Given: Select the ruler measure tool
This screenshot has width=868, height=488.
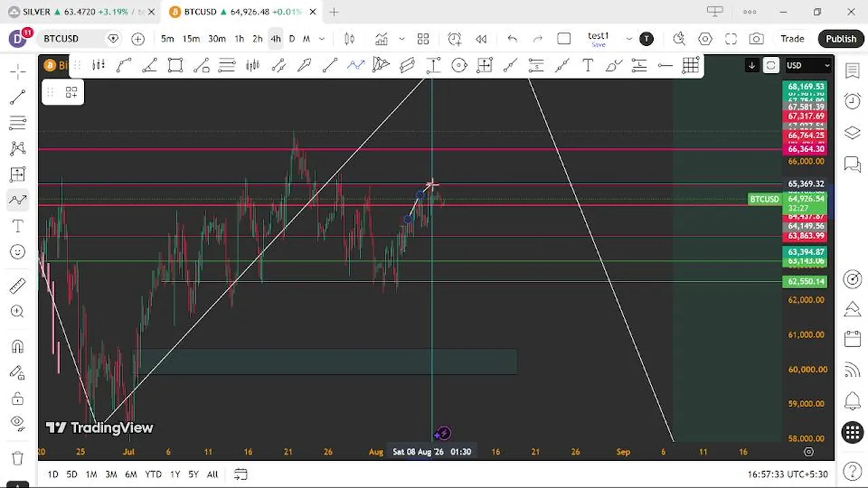Looking at the screenshot, I should coord(18,286).
